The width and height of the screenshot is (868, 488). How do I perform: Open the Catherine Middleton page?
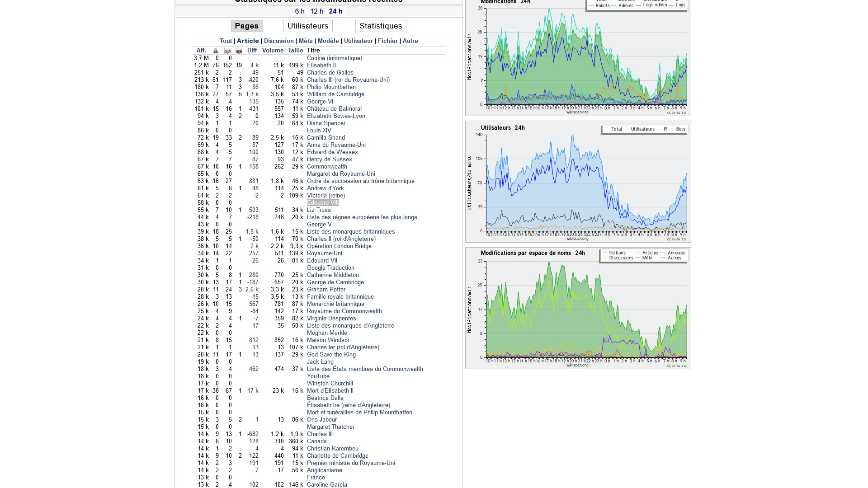point(333,275)
